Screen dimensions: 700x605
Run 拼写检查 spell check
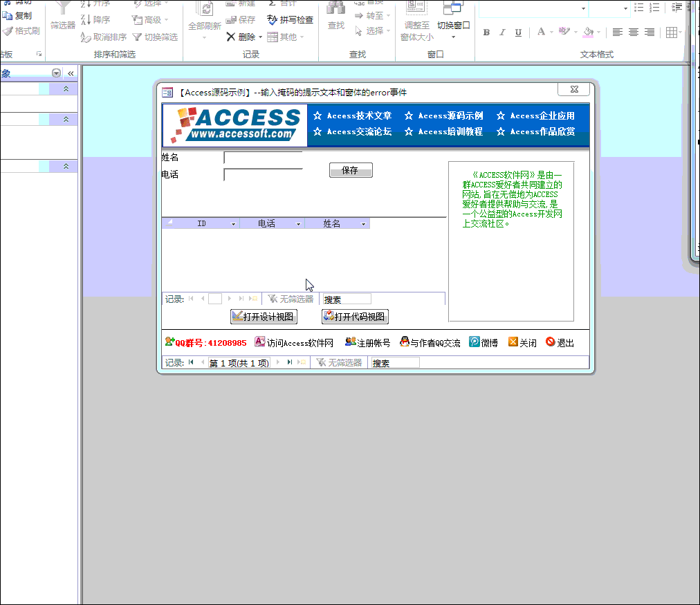tap(291, 19)
